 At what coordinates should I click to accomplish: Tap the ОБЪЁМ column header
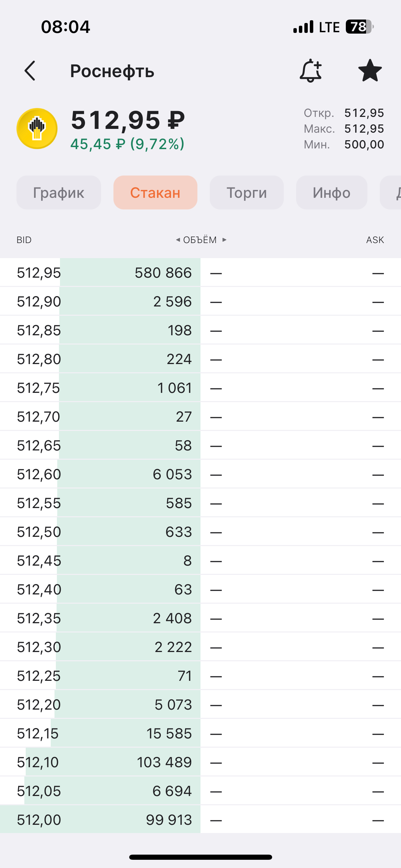click(200, 240)
